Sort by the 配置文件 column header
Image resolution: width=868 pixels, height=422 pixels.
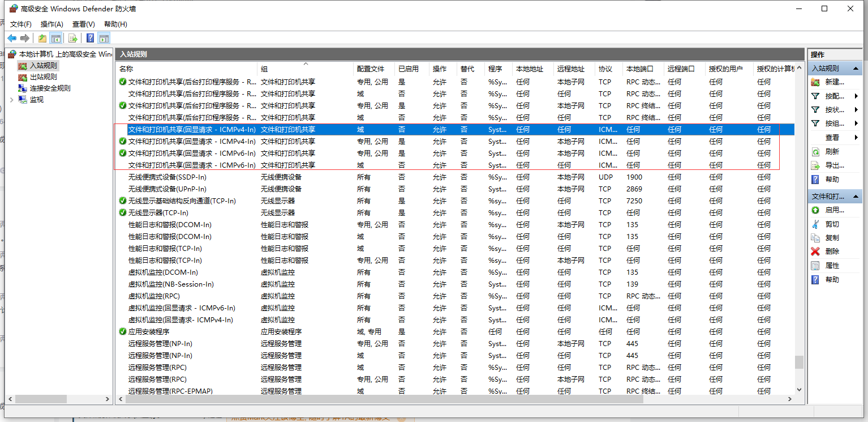pyautogui.click(x=374, y=69)
